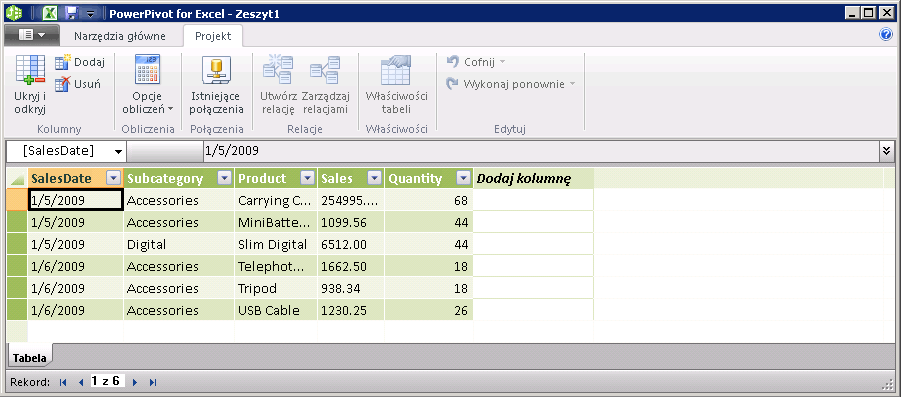901x397 pixels.
Task: Select the quantity cell with 26
Action: click(429, 310)
